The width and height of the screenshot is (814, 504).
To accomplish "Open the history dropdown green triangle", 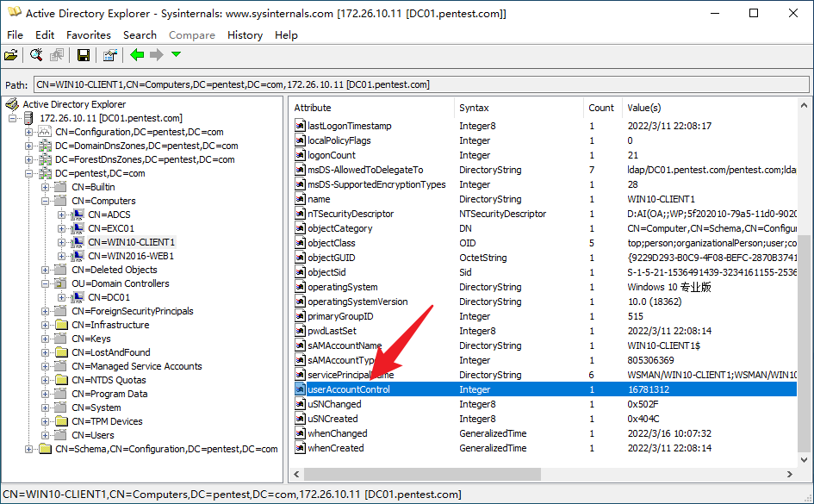I will pyautogui.click(x=176, y=54).
